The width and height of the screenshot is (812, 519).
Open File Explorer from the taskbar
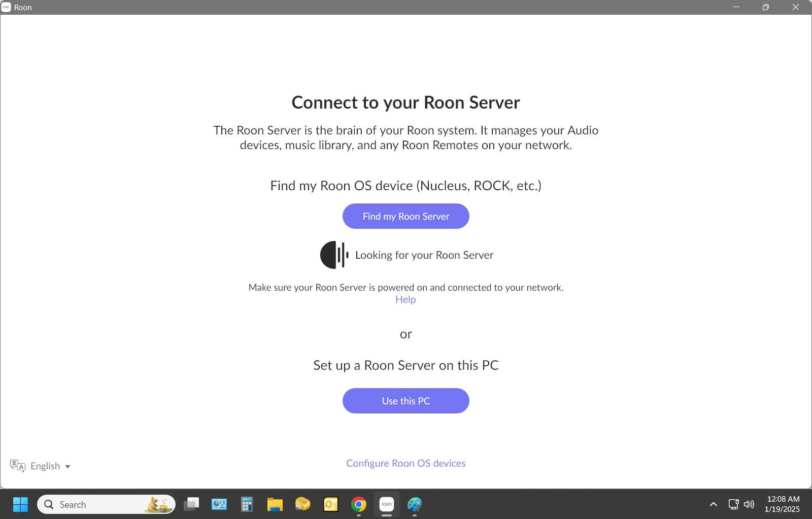click(x=275, y=504)
